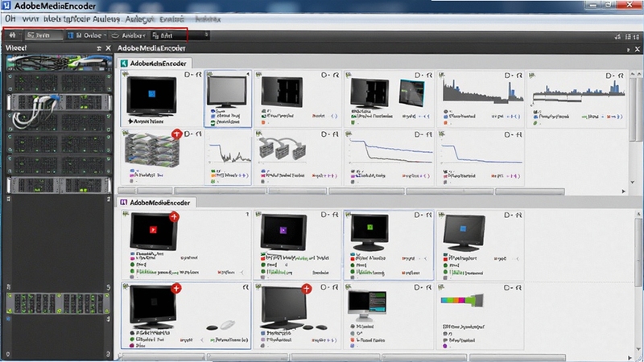Close the main AdobeMediaEncoder panel with its X
Viewport: 644px width, 362px height.
(638, 49)
